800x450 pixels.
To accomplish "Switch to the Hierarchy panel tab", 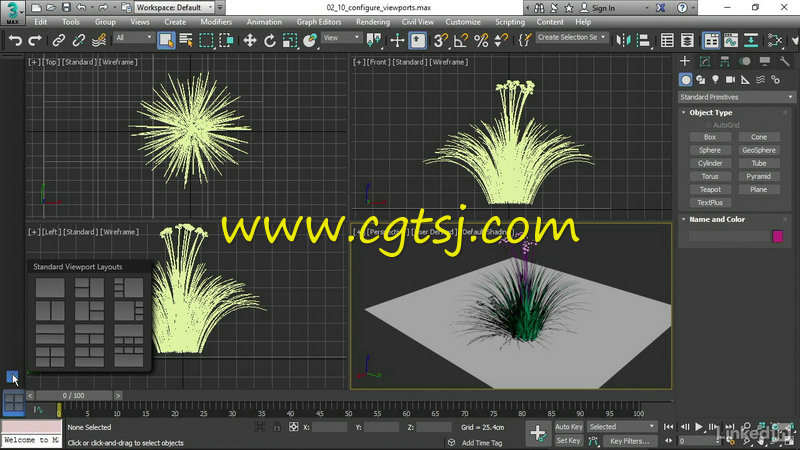I will pyautogui.click(x=724, y=62).
